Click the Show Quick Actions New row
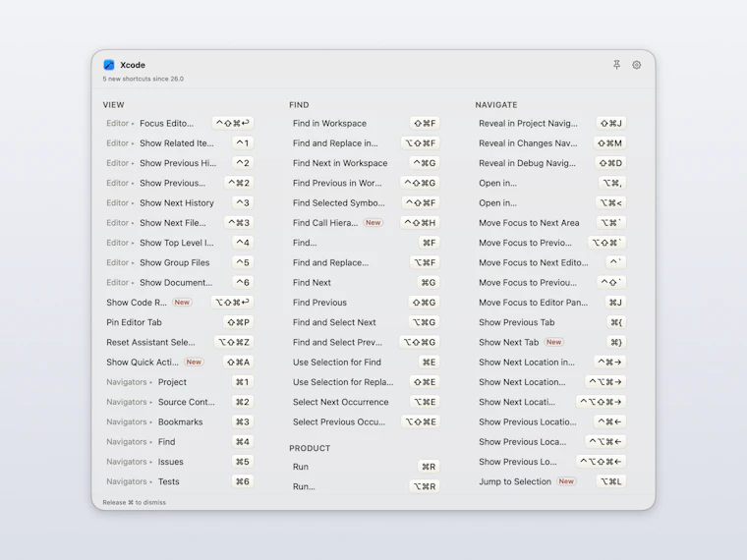 [179, 362]
